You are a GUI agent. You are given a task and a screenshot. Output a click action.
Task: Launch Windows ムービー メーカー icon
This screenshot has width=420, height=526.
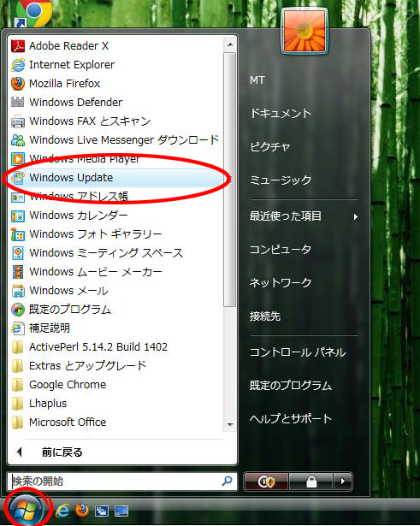click(x=18, y=272)
